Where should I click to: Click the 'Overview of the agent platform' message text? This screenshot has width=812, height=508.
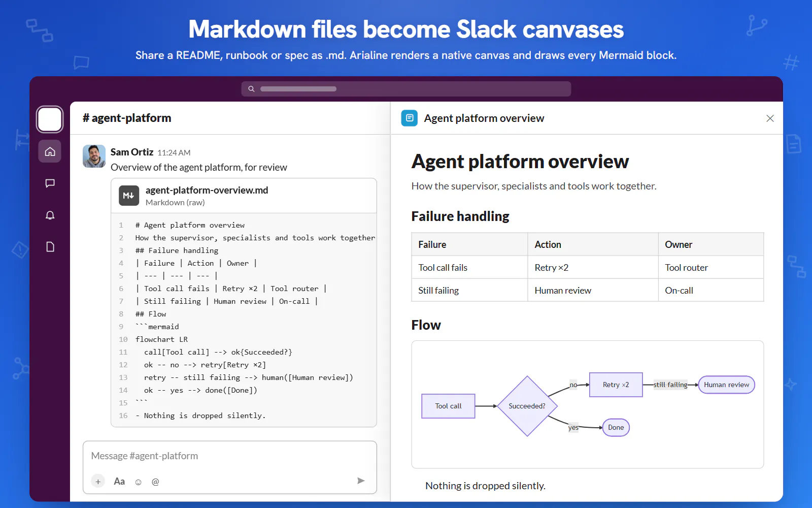198,167
